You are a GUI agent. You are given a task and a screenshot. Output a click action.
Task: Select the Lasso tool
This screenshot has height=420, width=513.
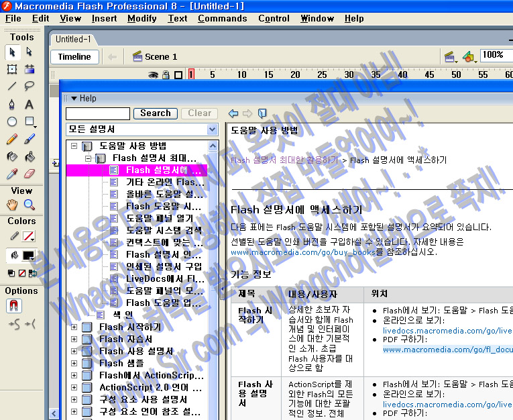point(30,86)
